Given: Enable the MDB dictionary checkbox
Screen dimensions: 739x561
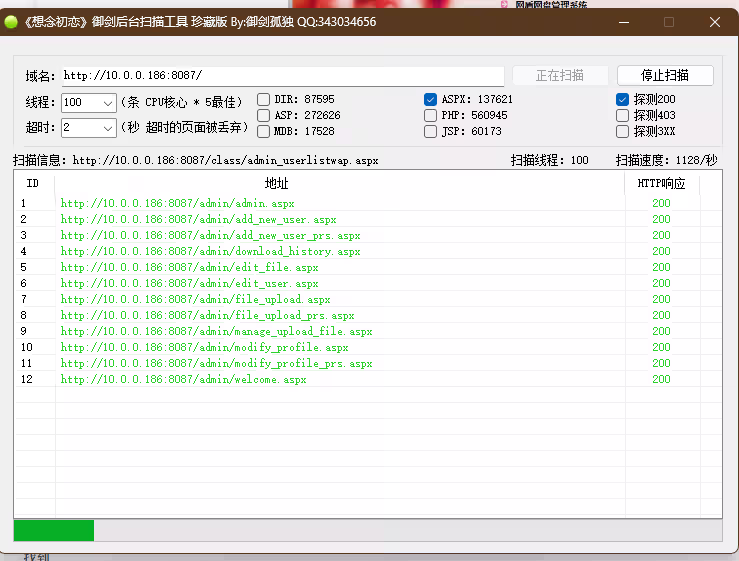Looking at the screenshot, I should pyautogui.click(x=264, y=131).
